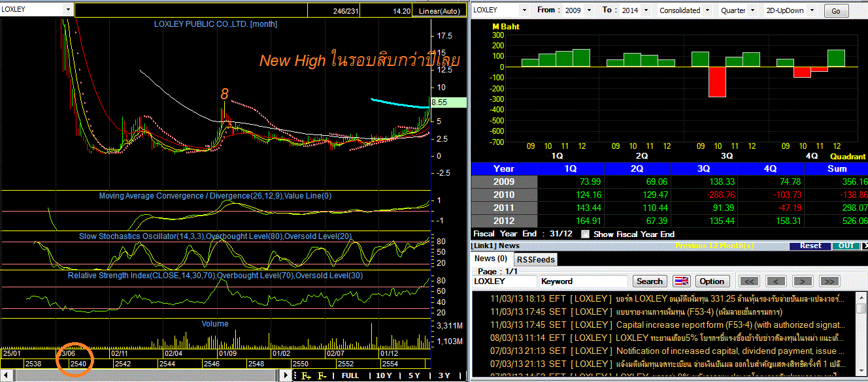
Task: Open the financials LOXLEY symbol dropdown
Action: [x=524, y=10]
